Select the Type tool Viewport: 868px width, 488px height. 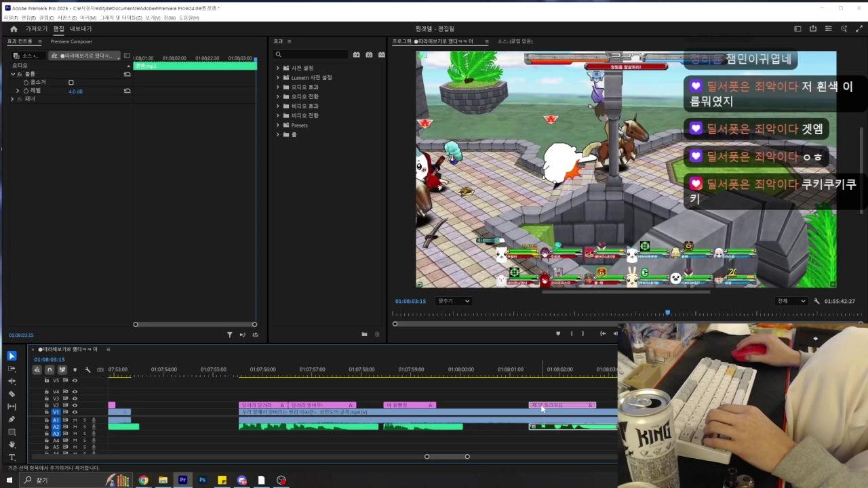12,457
